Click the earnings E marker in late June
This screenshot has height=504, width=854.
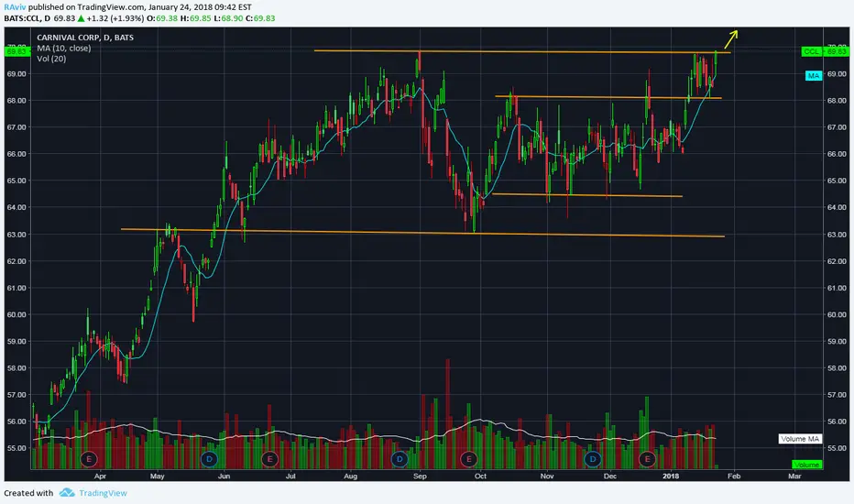coord(269,459)
